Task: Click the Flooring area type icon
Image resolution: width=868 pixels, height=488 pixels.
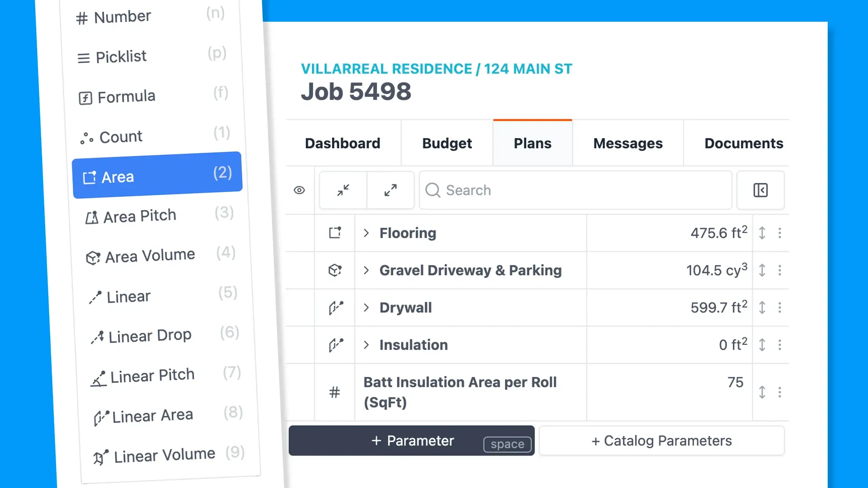Action: pos(335,233)
